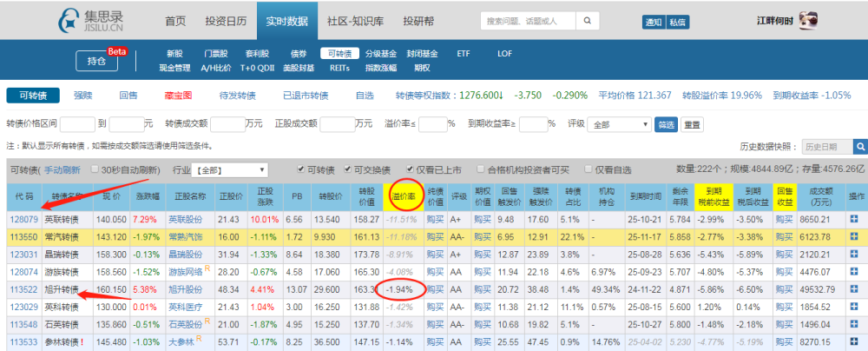Open the 行业 dropdown showing 【全部】
Screen dimensions: 868x351
click(229, 169)
